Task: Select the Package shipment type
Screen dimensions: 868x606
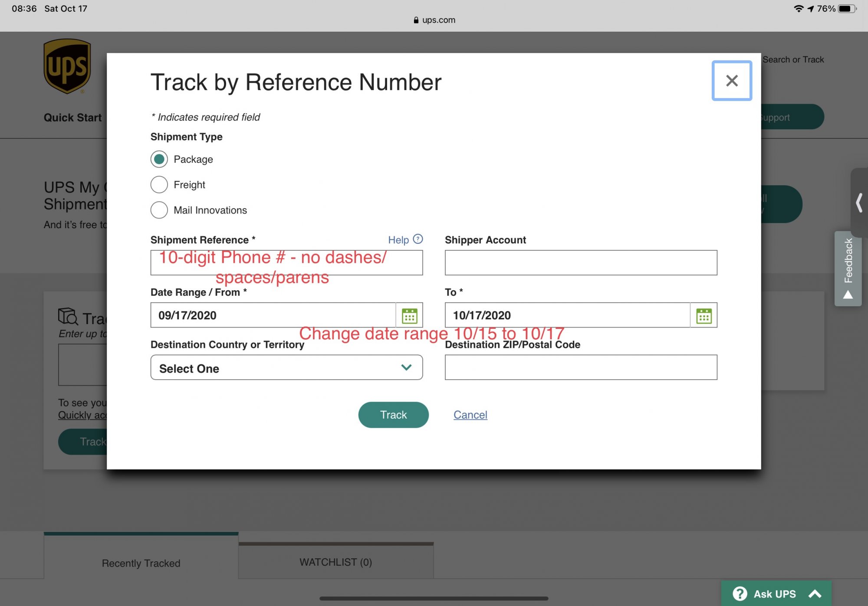Action: (x=159, y=159)
